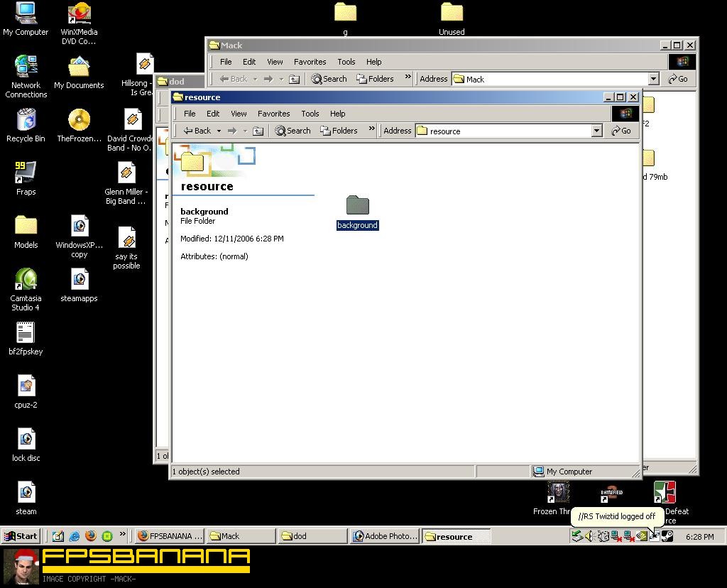The width and height of the screenshot is (727, 588).
Task: Click Go button in resource window
Action: point(621,131)
